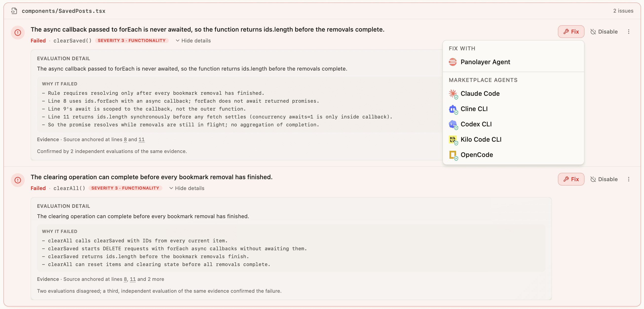The width and height of the screenshot is (644, 309).
Task: Disable the clearSaved() rule
Action: tap(604, 32)
